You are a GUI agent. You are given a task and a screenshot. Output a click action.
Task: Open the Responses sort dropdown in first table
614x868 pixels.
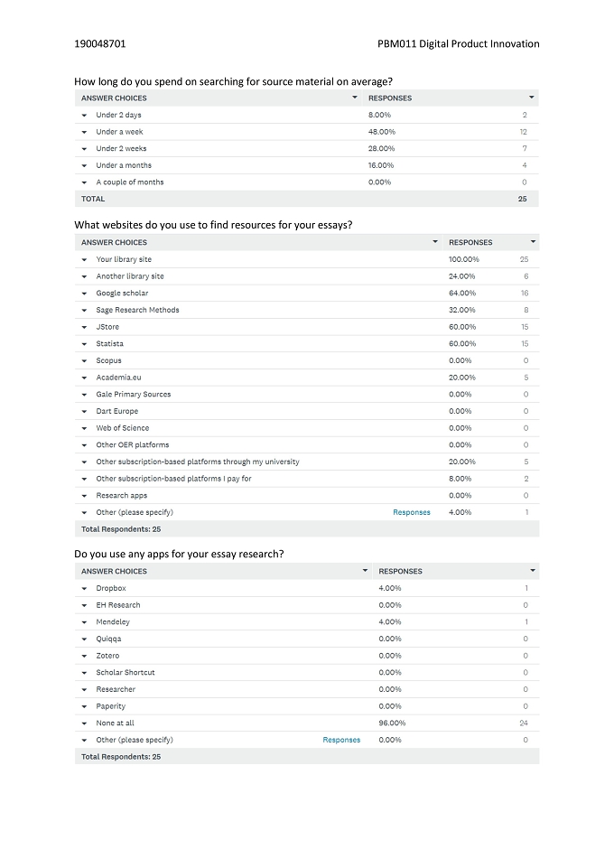click(x=532, y=98)
